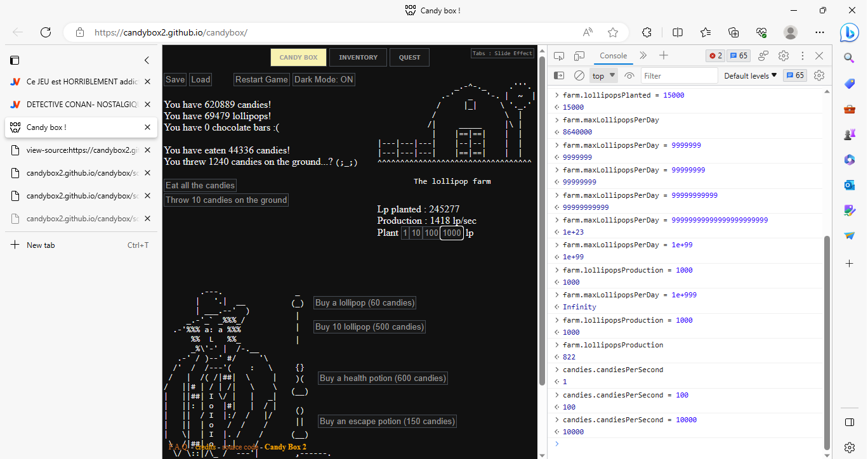Click console Filter input field
Image resolution: width=868 pixels, height=459 pixels.
tap(679, 75)
